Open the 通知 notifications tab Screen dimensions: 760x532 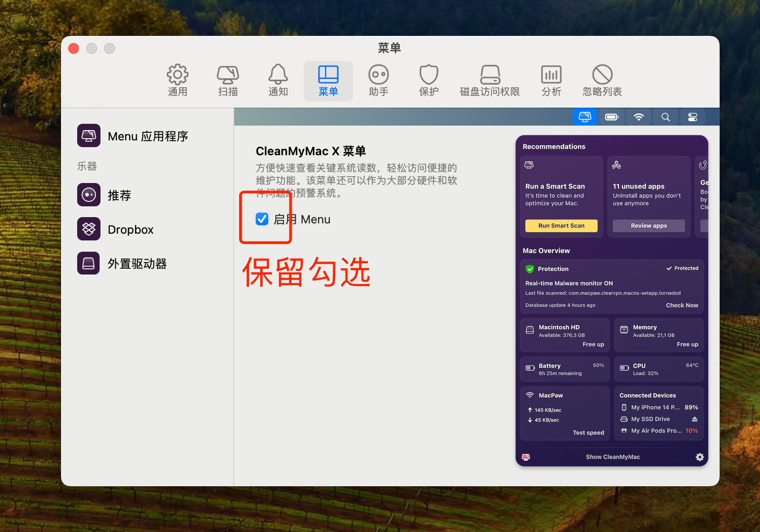tap(278, 81)
